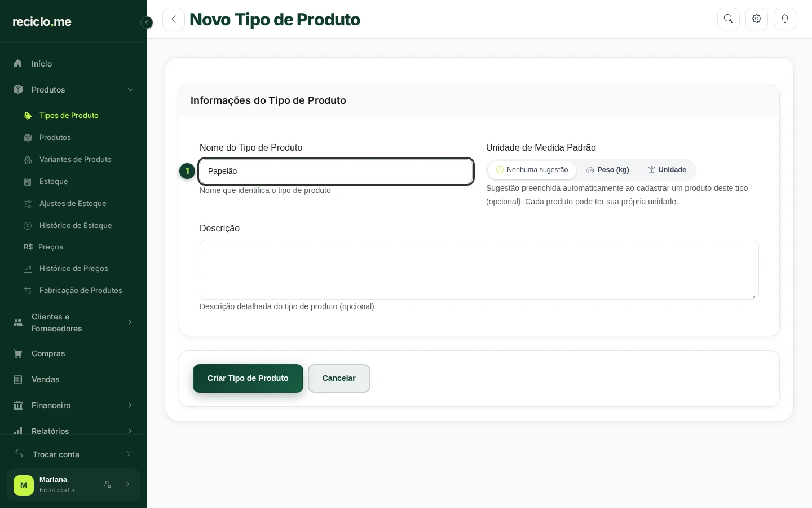
Task: Click the Compras shopping cart icon
Action: (x=18, y=354)
